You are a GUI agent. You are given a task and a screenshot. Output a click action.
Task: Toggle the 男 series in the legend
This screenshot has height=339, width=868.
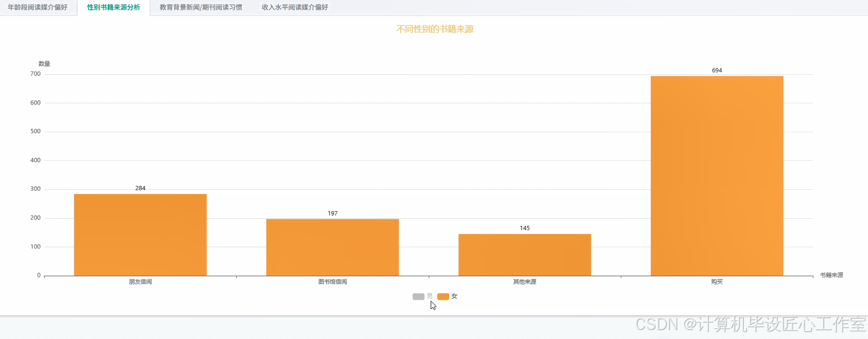pos(423,297)
